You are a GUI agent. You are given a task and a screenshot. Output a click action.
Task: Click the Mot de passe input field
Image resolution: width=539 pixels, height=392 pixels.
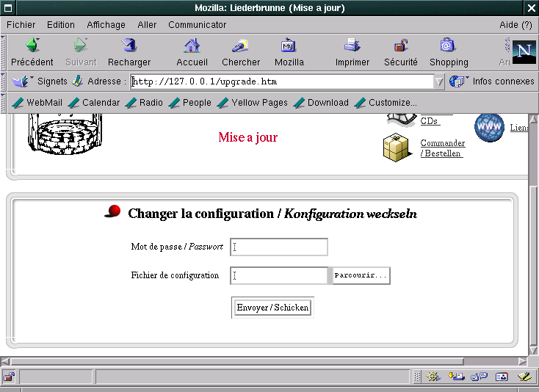coord(279,247)
